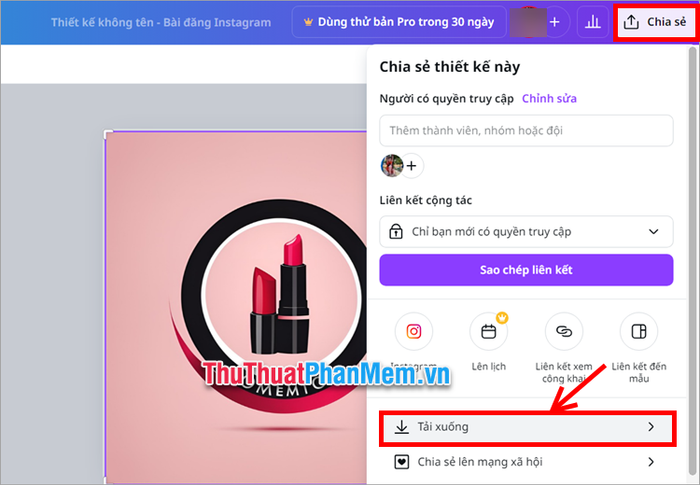This screenshot has width=700, height=485.
Task: Click the Chia sẻ share button
Action: click(x=655, y=22)
